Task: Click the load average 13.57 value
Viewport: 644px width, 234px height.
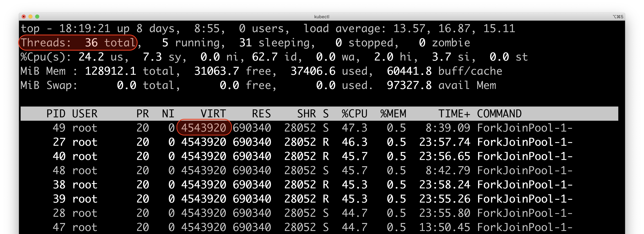Action: pyautogui.click(x=409, y=29)
